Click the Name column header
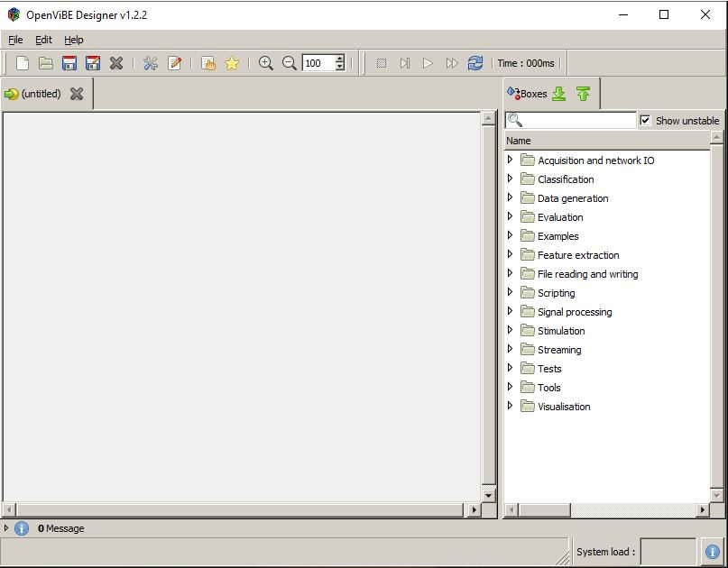The width and height of the screenshot is (728, 568). (607, 141)
